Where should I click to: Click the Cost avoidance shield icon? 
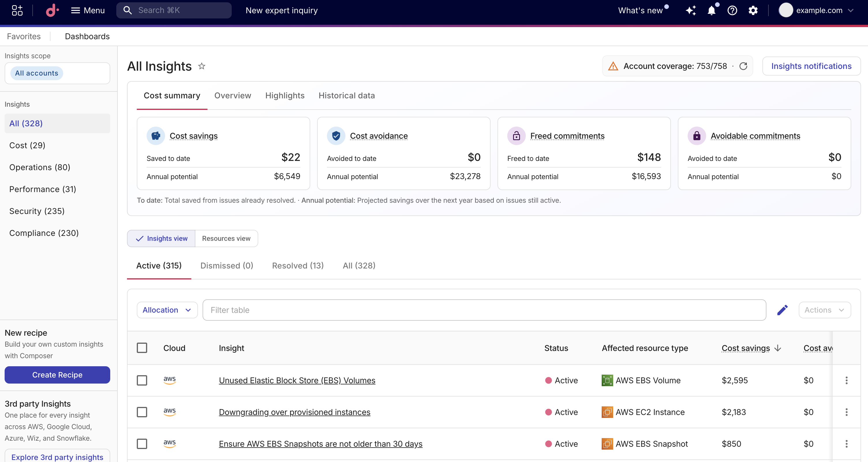[x=336, y=136]
